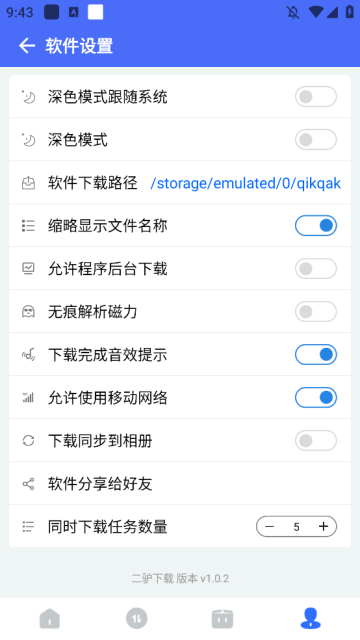The width and height of the screenshot is (360, 640).
Task: Disable 缩略显示文件名称 switch
Action: (x=316, y=226)
